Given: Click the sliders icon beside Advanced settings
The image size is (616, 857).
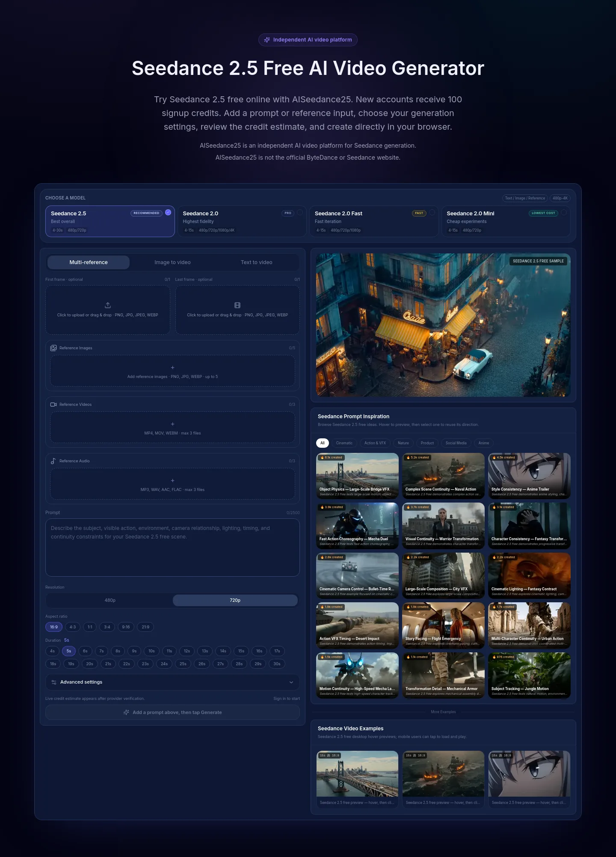Looking at the screenshot, I should pos(54,682).
